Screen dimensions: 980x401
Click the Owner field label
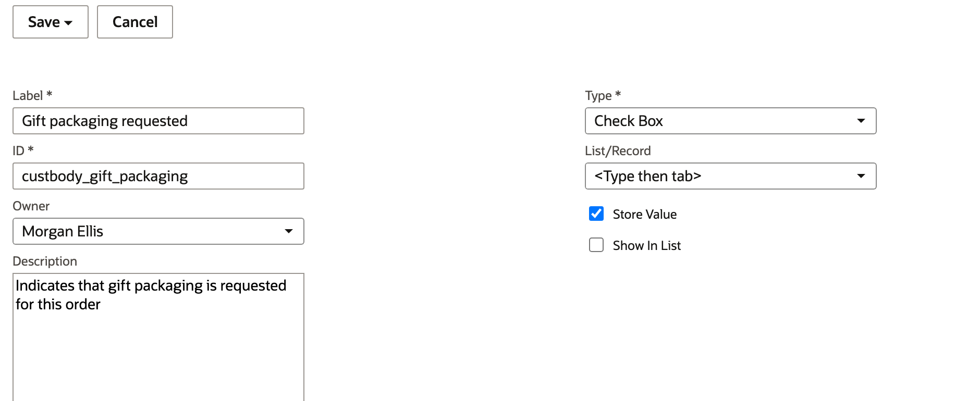point(31,206)
